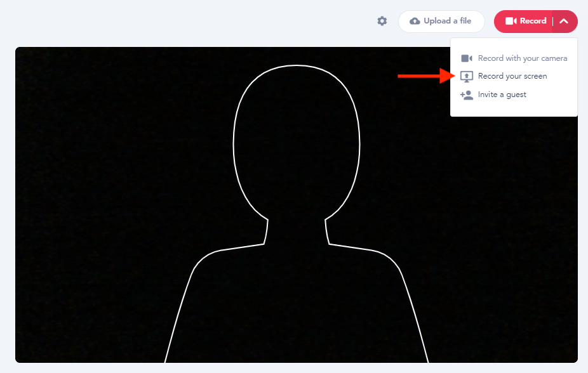
Task: Select "Record with your camera" menu text
Action: pyautogui.click(x=522, y=58)
